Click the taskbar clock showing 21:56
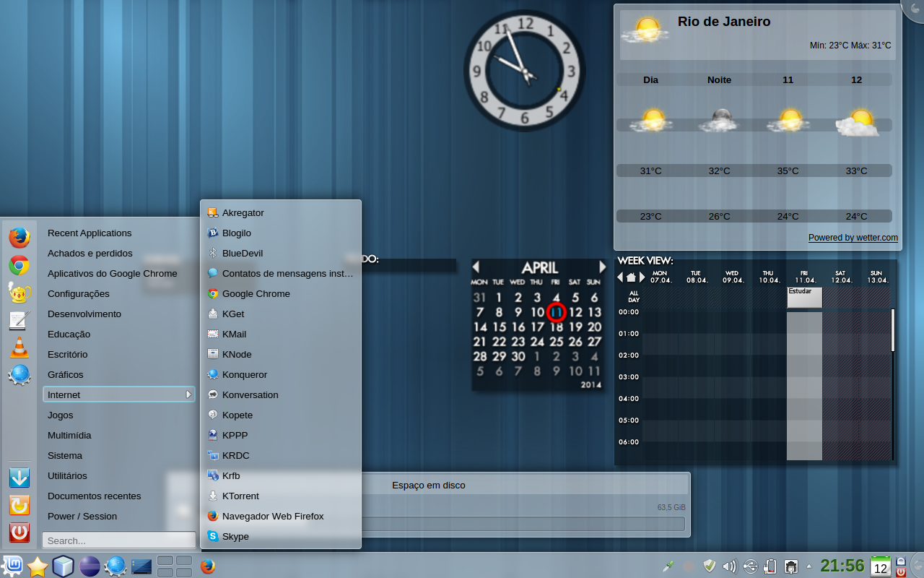This screenshot has height=578, width=924. pyautogui.click(x=842, y=566)
